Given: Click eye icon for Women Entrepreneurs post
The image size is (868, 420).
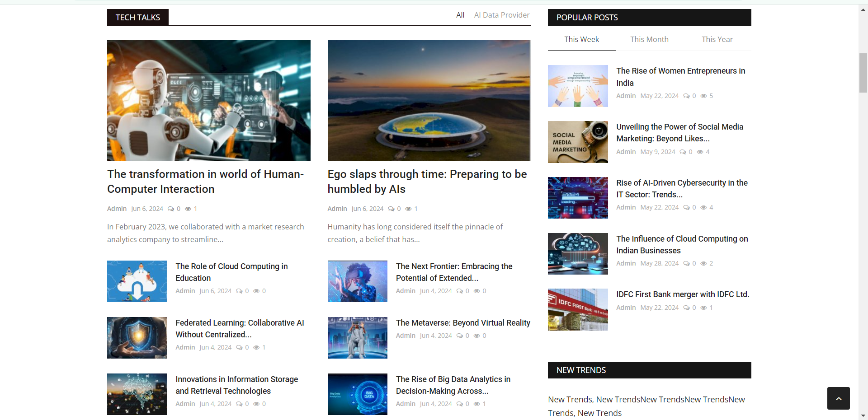Looking at the screenshot, I should (x=703, y=96).
